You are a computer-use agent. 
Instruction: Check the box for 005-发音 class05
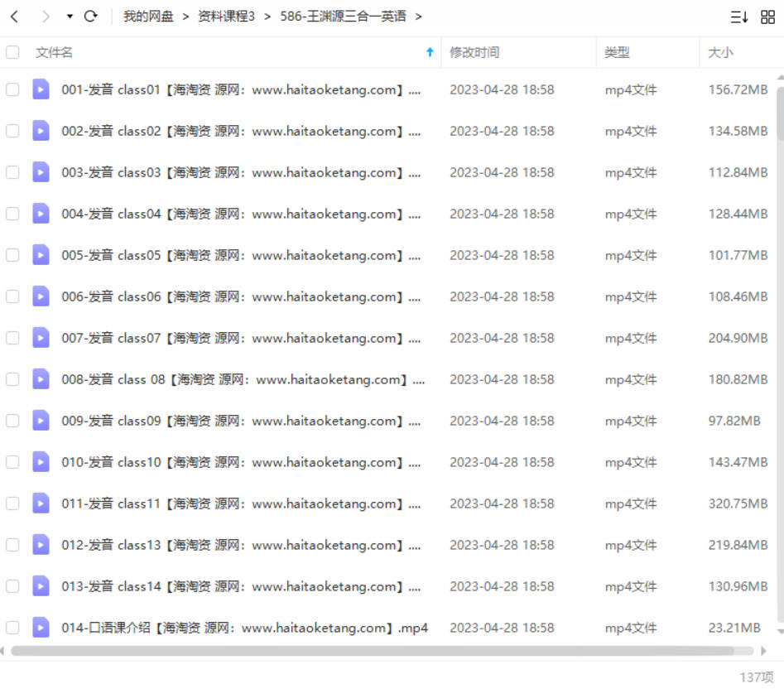(x=12, y=255)
